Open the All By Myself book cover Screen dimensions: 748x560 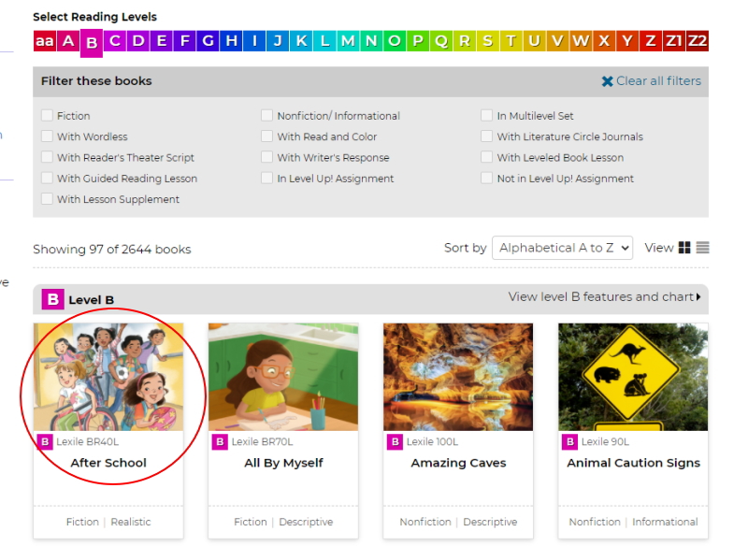point(283,377)
